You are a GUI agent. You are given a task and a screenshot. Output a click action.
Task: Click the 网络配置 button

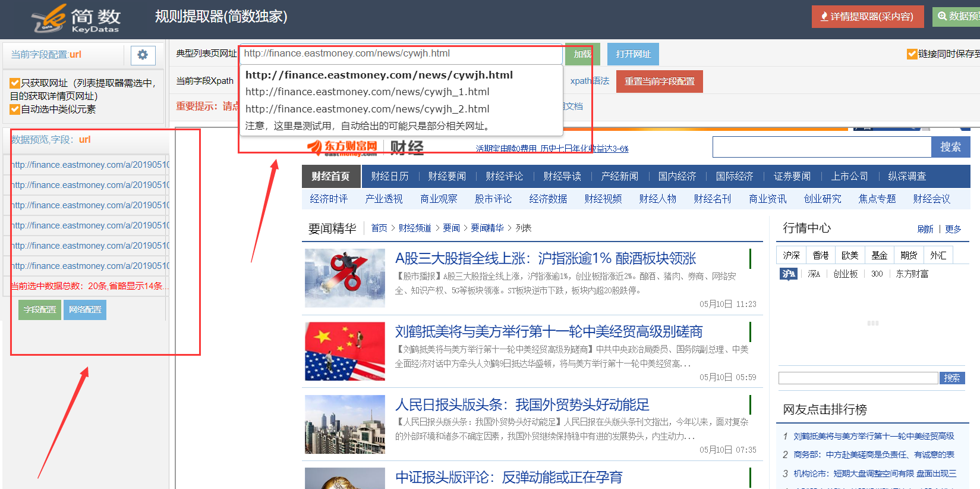click(85, 310)
